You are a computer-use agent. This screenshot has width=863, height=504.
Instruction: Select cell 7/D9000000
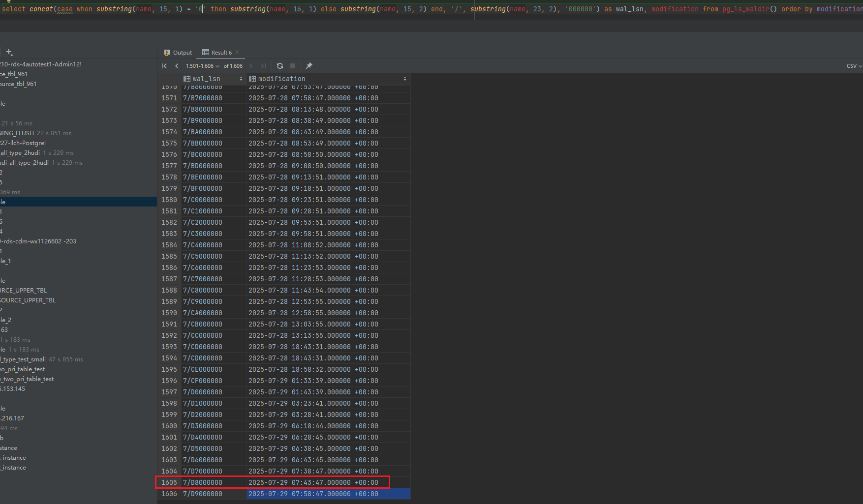point(214,494)
